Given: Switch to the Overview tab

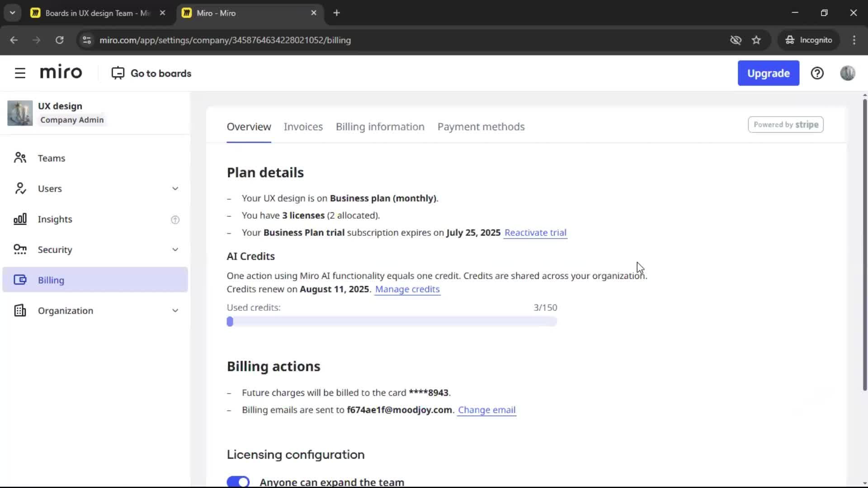Looking at the screenshot, I should click(249, 127).
